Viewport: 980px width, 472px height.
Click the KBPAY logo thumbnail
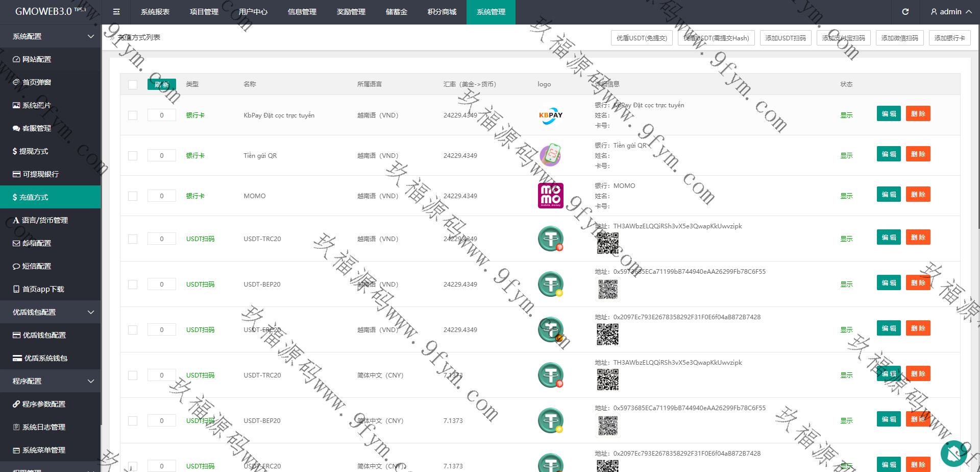[550, 115]
